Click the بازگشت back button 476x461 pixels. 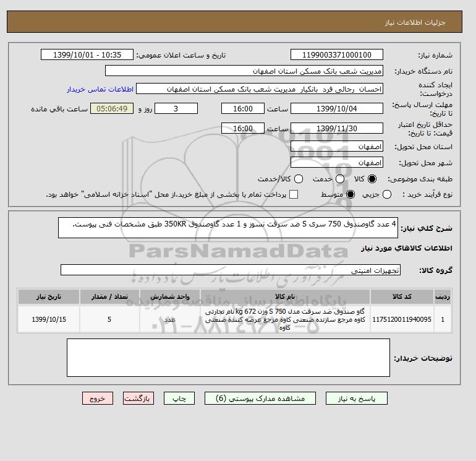tap(138, 399)
